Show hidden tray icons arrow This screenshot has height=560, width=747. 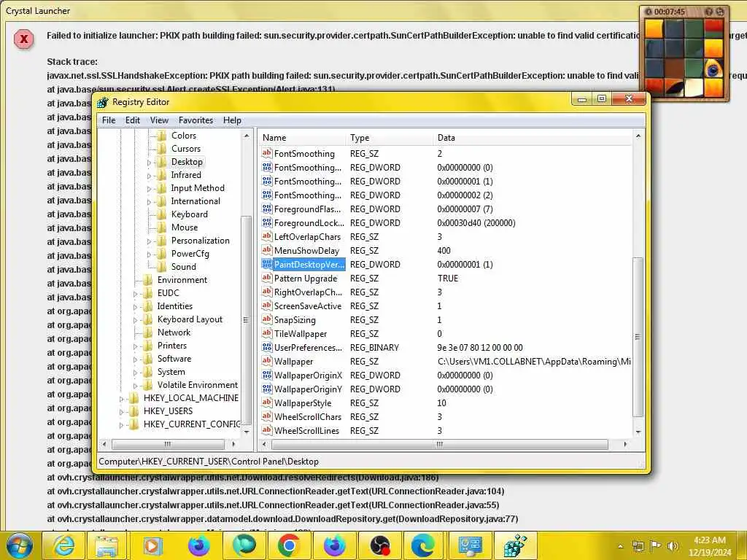[620, 546]
